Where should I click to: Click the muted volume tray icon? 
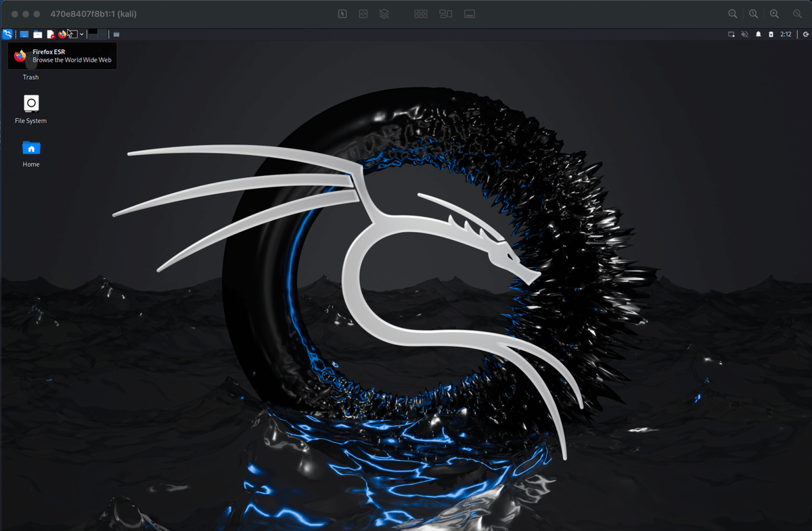coord(744,34)
